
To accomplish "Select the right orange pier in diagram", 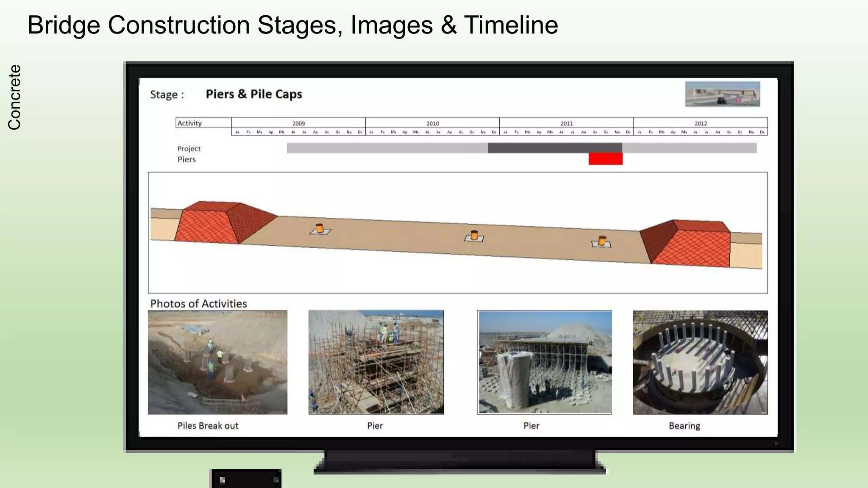I will (x=602, y=241).
